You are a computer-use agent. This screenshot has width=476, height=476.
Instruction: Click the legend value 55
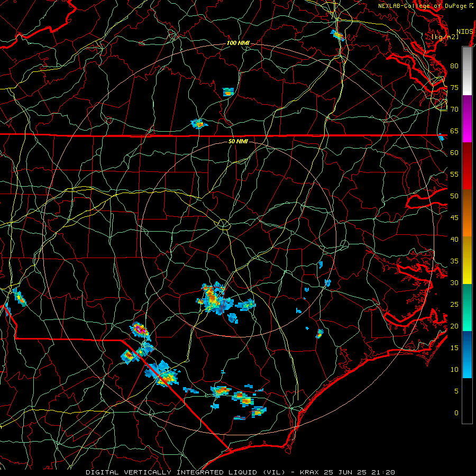tap(454, 174)
